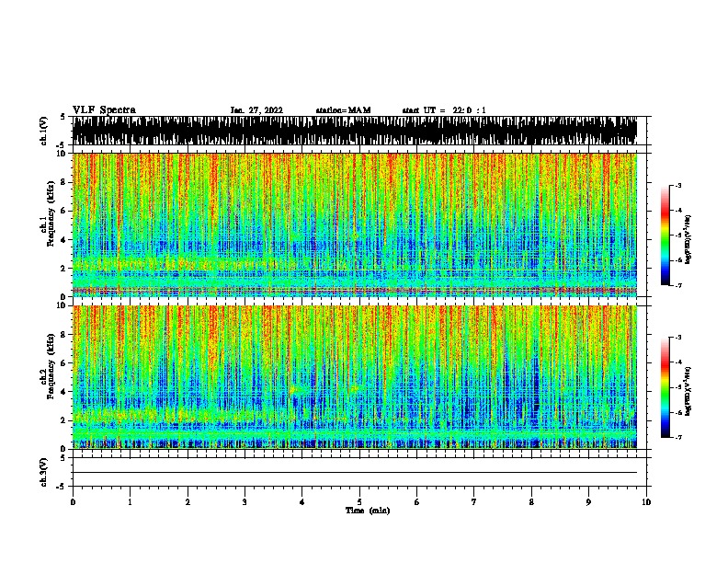
Task: Click the ch.2 frequency tick "10"
Action: pos(61,305)
